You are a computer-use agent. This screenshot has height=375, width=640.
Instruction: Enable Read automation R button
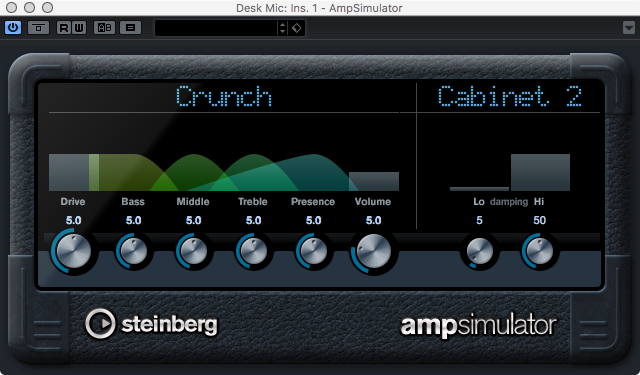64,28
